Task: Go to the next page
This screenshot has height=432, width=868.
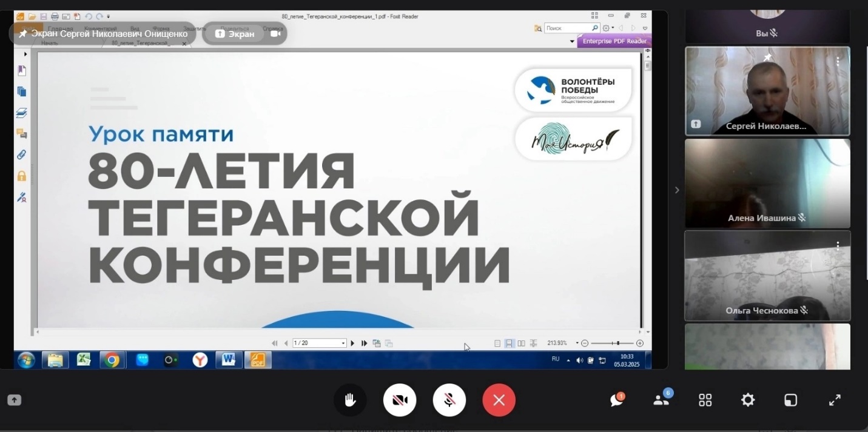Action: coord(352,343)
